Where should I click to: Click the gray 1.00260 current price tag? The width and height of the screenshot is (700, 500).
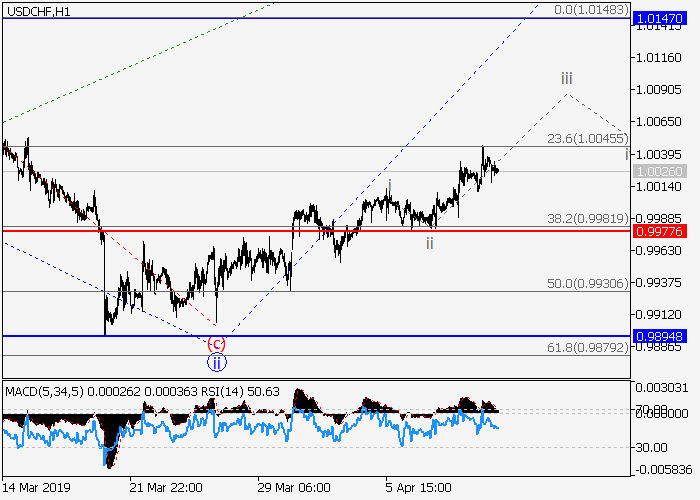658,172
